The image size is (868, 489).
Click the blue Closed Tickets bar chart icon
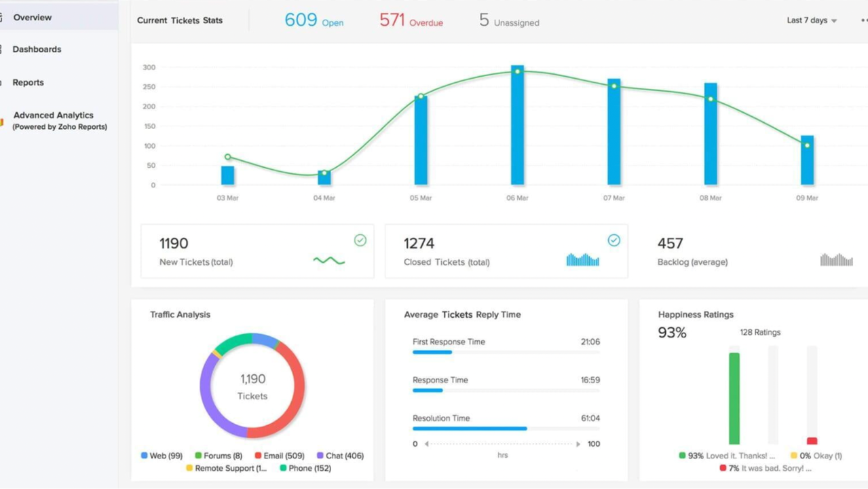[582, 259]
